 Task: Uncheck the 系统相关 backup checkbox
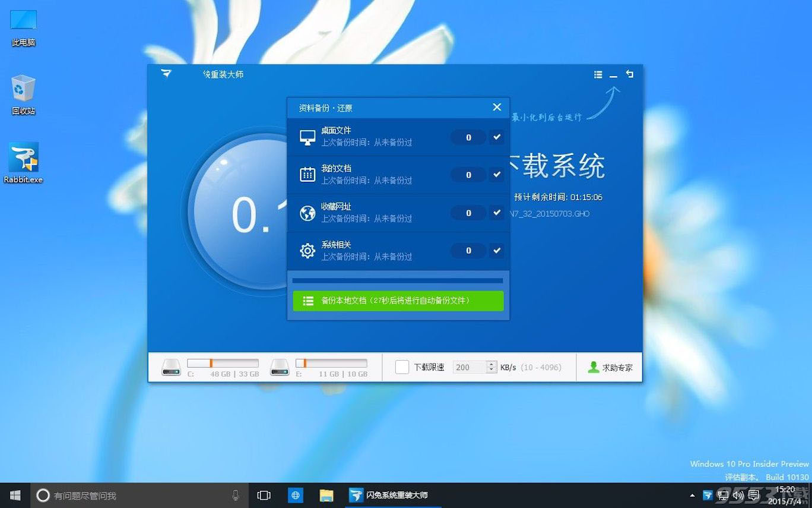coord(497,250)
